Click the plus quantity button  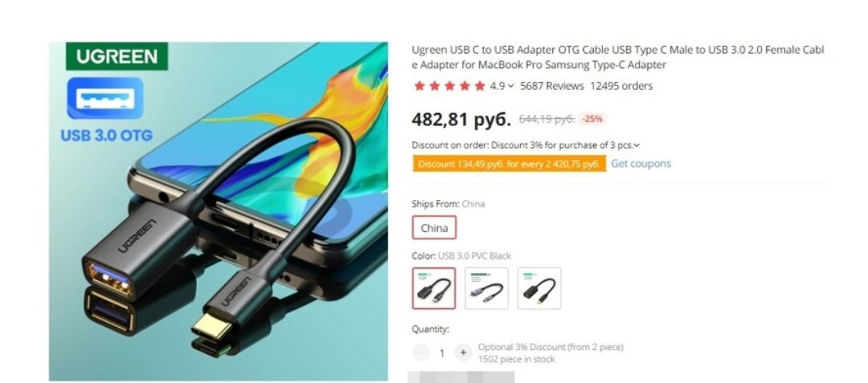463,352
